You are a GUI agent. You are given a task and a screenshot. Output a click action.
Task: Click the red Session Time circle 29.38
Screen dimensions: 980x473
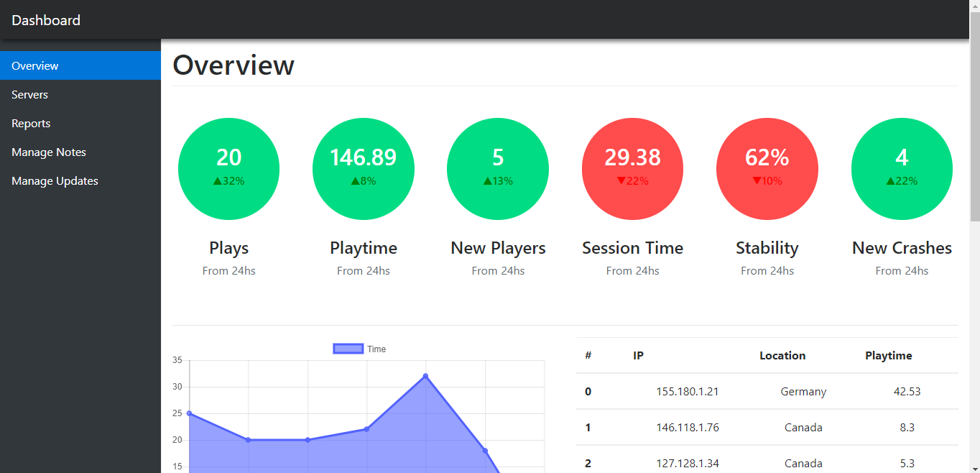[632, 169]
